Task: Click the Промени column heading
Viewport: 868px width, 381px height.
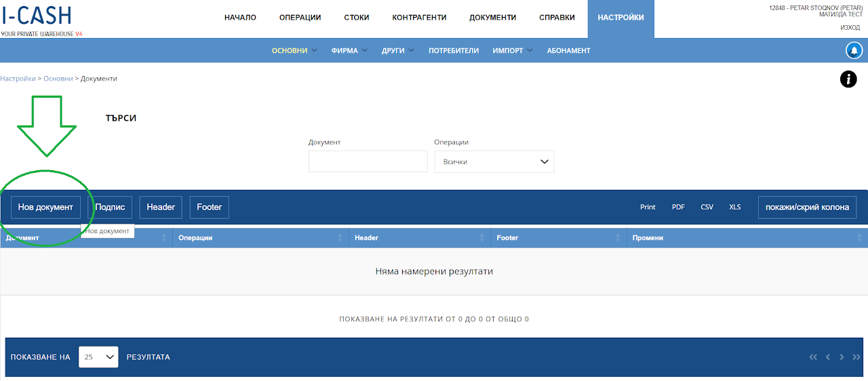Action: pyautogui.click(x=648, y=238)
